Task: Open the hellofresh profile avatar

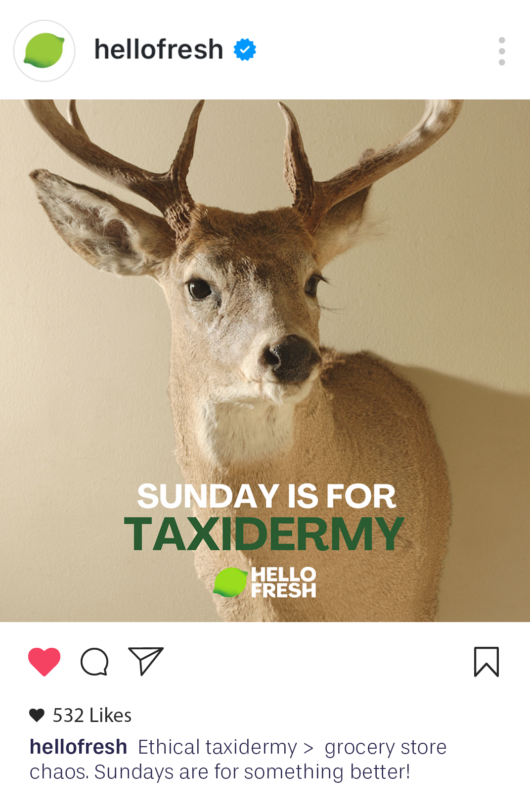Action: point(44,51)
